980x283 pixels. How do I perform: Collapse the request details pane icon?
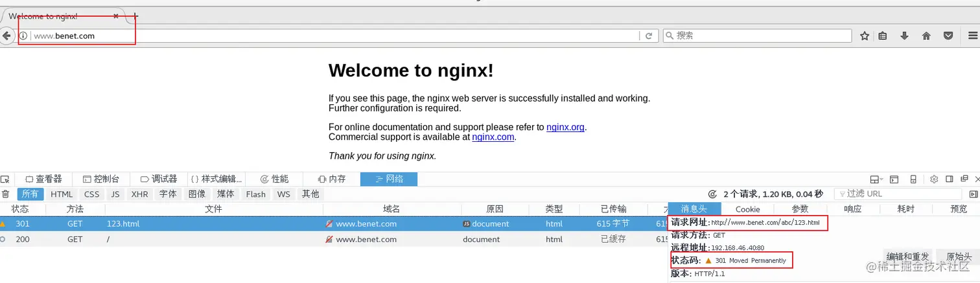[974, 194]
